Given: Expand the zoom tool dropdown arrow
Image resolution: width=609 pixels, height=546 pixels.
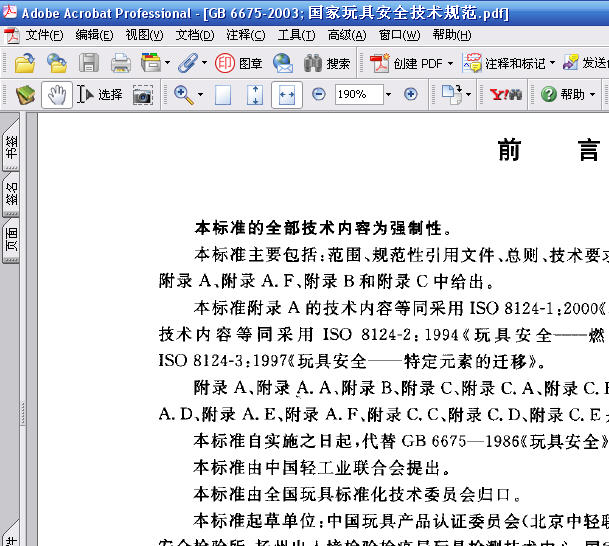Looking at the screenshot, I should click(200, 94).
